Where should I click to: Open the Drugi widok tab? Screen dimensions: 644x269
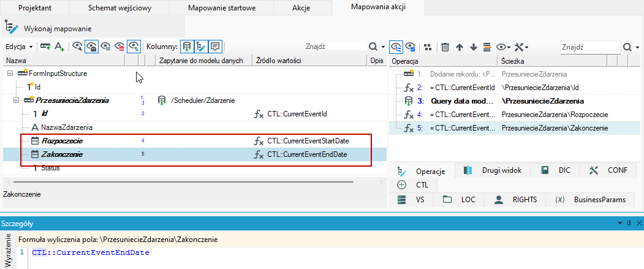coord(493,170)
